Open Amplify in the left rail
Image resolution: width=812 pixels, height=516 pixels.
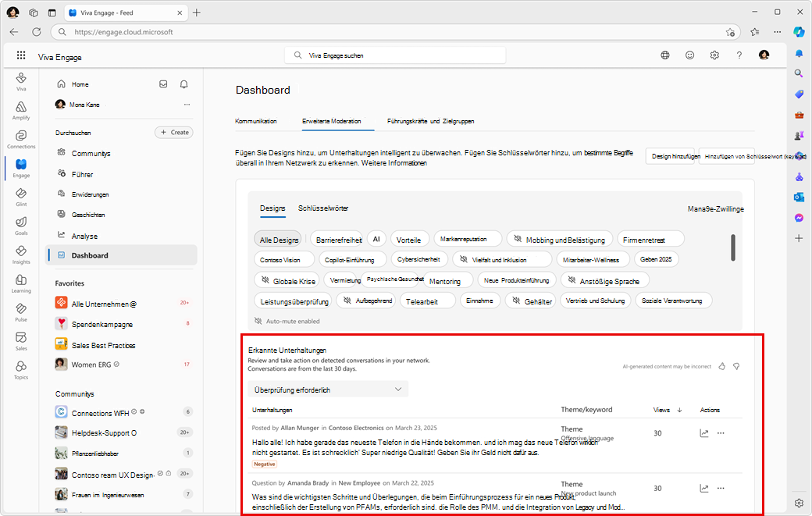pyautogui.click(x=21, y=110)
